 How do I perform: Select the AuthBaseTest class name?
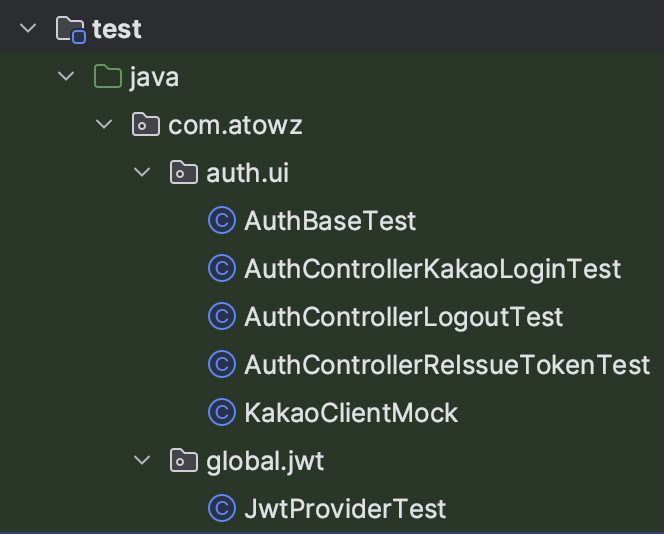pos(330,221)
